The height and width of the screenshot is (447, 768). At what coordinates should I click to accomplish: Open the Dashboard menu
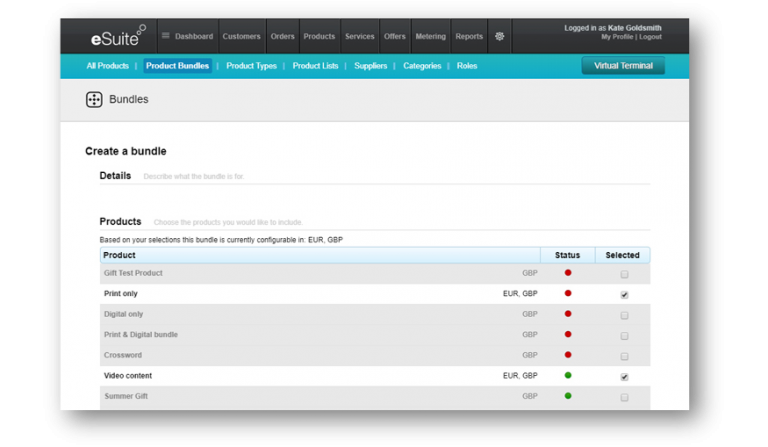(188, 36)
